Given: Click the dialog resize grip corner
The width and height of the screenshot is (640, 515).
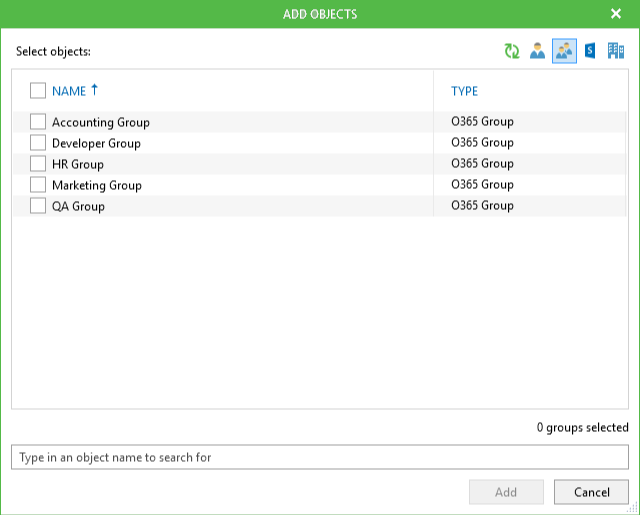Looking at the screenshot, I should tap(633, 508).
